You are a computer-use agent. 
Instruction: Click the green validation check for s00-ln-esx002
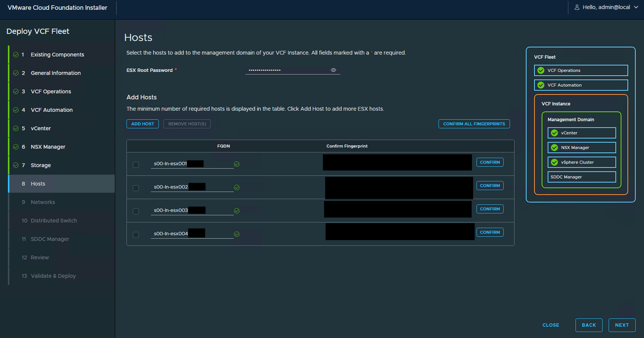pyautogui.click(x=237, y=187)
